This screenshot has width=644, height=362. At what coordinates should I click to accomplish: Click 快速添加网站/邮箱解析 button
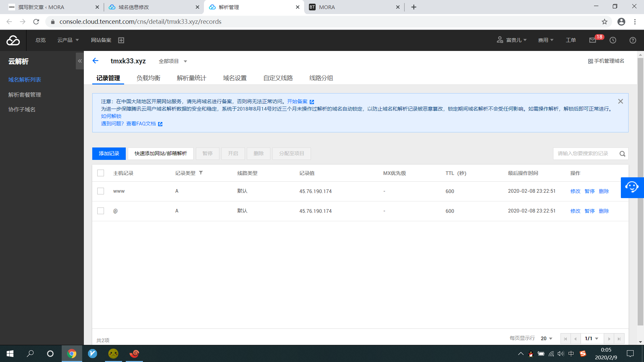click(161, 154)
